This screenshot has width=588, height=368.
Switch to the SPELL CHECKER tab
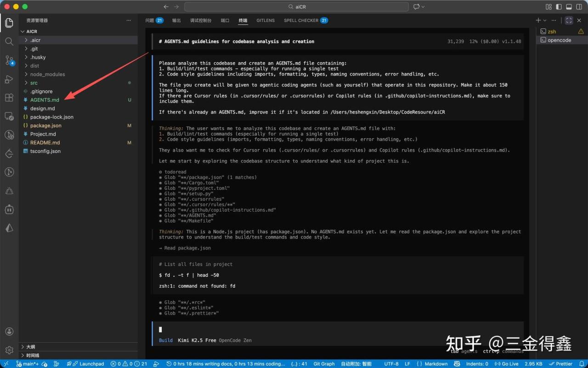pyautogui.click(x=301, y=21)
